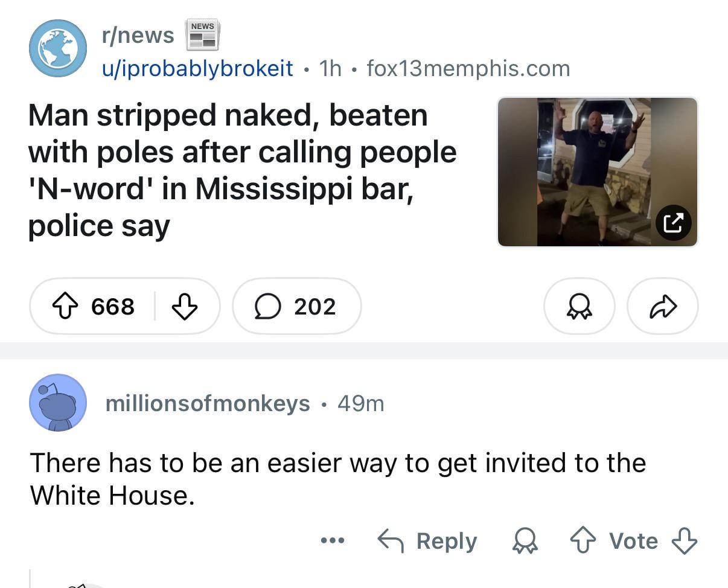Share the post using the arrow button
Screen dimensions: 728x588
click(x=662, y=307)
